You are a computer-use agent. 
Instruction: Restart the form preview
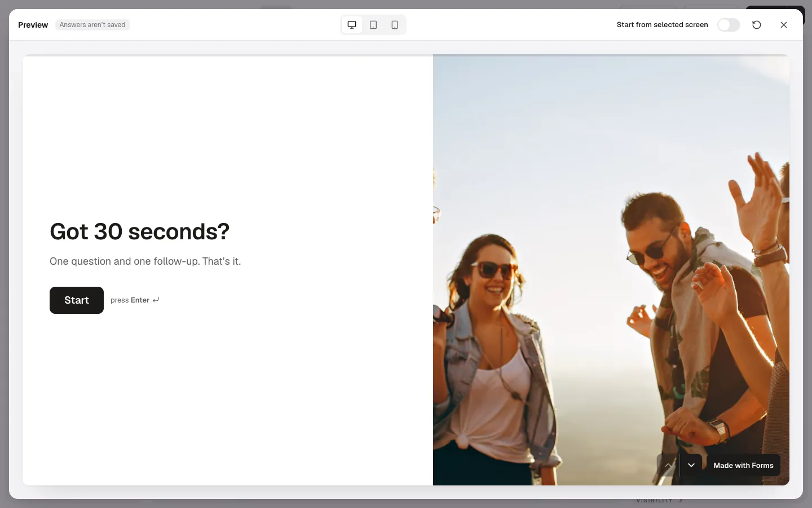pyautogui.click(x=757, y=25)
